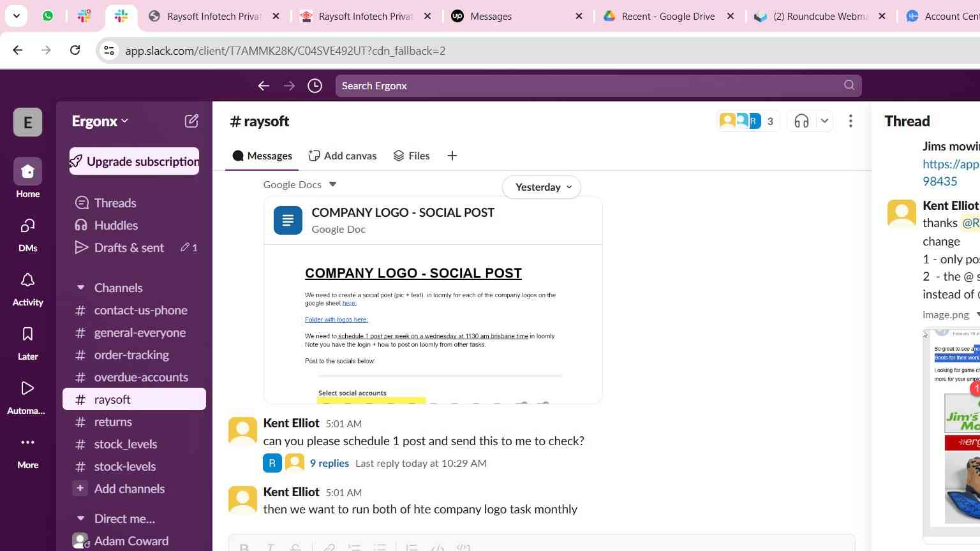Open Later bookmark in sidebar
Viewport: 980px width, 551px height.
coord(27,342)
